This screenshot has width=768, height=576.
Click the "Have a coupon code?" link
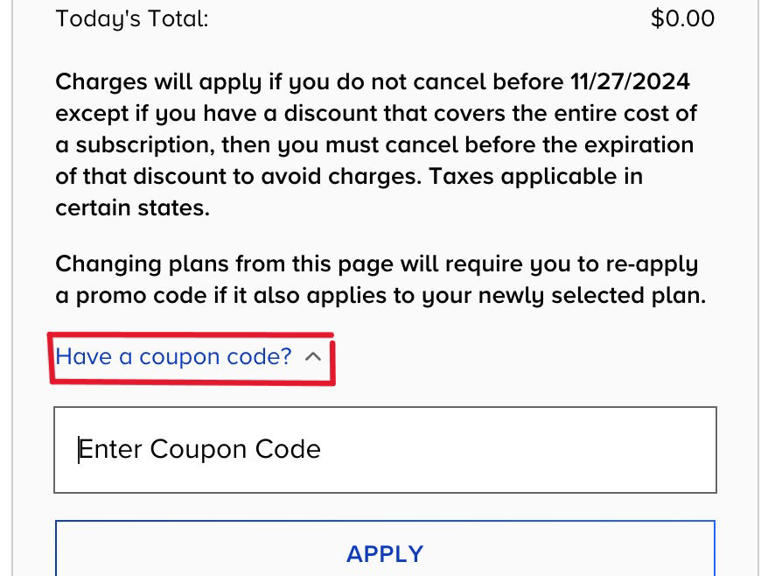point(173,357)
